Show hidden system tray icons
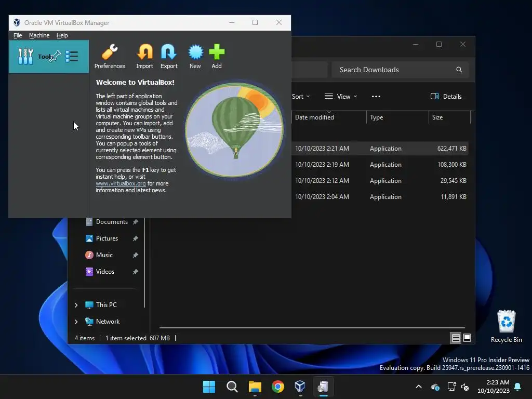This screenshot has height=399, width=532. pos(419,387)
